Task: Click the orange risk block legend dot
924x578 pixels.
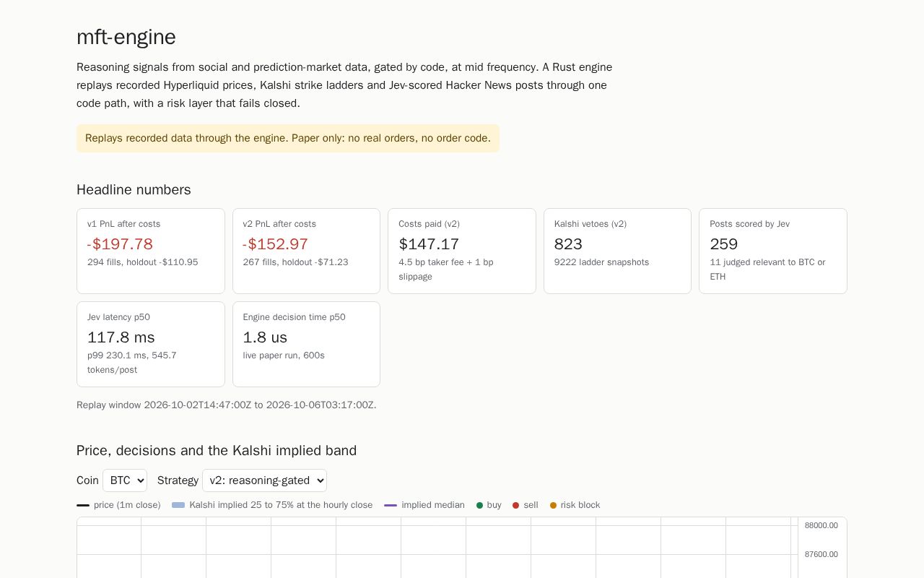Action: (553, 505)
